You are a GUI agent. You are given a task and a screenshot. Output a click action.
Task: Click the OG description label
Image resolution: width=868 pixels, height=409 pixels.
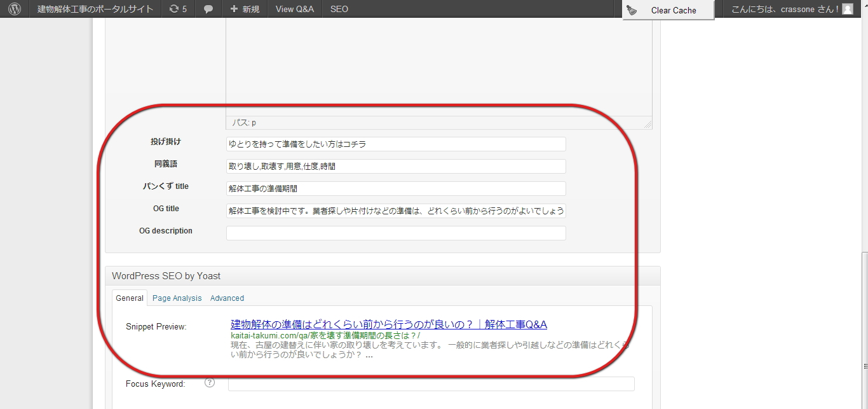(x=166, y=231)
